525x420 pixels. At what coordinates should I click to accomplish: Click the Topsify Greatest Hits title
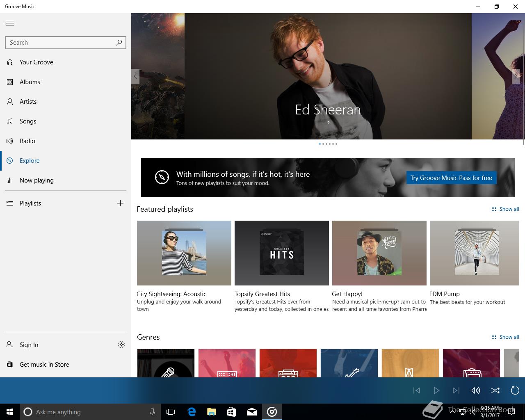tap(262, 294)
